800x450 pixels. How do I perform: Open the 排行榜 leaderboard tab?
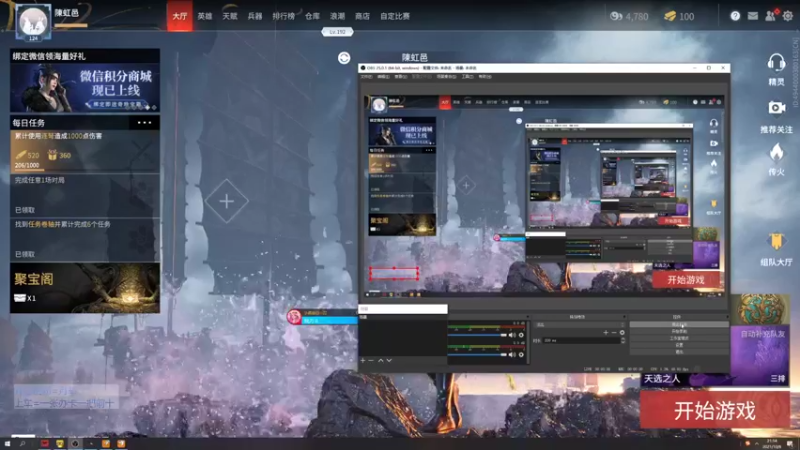[284, 16]
